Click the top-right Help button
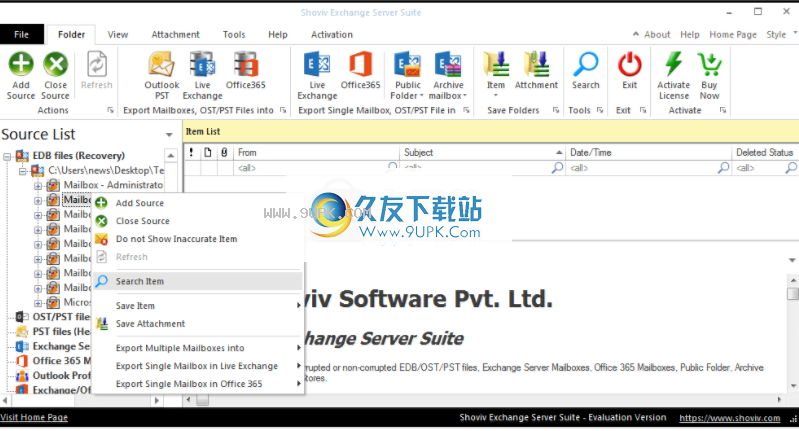This screenshot has width=799, height=431. tap(689, 34)
